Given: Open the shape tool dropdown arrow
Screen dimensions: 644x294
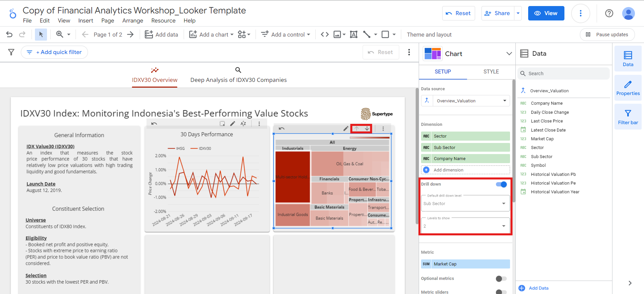Looking at the screenshot, I should (394, 35).
